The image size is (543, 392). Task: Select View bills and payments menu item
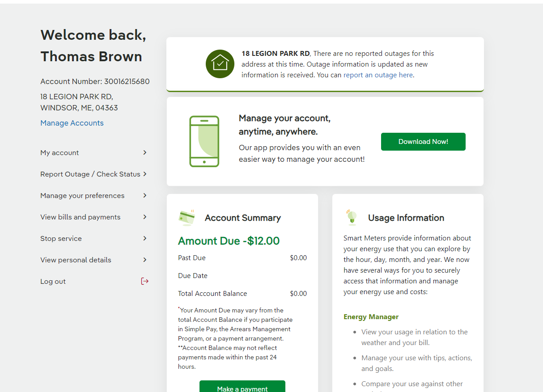(x=81, y=217)
